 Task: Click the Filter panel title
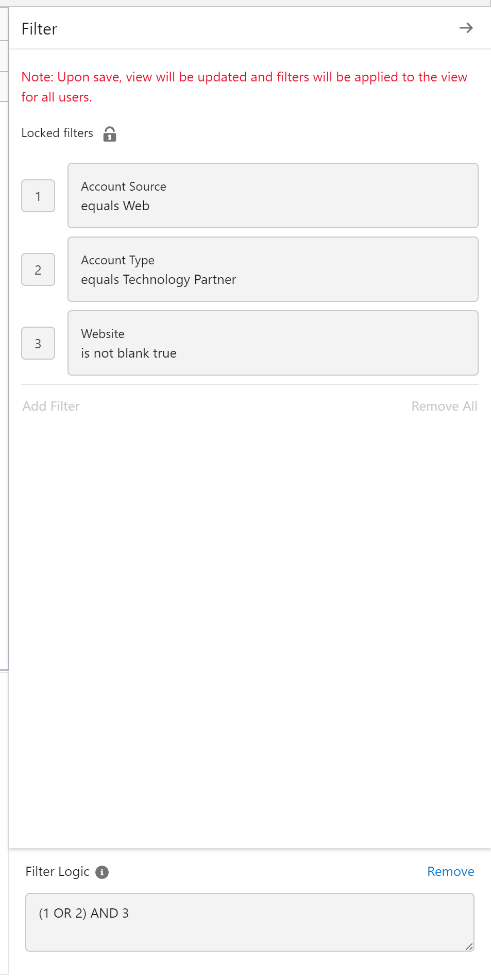39,29
